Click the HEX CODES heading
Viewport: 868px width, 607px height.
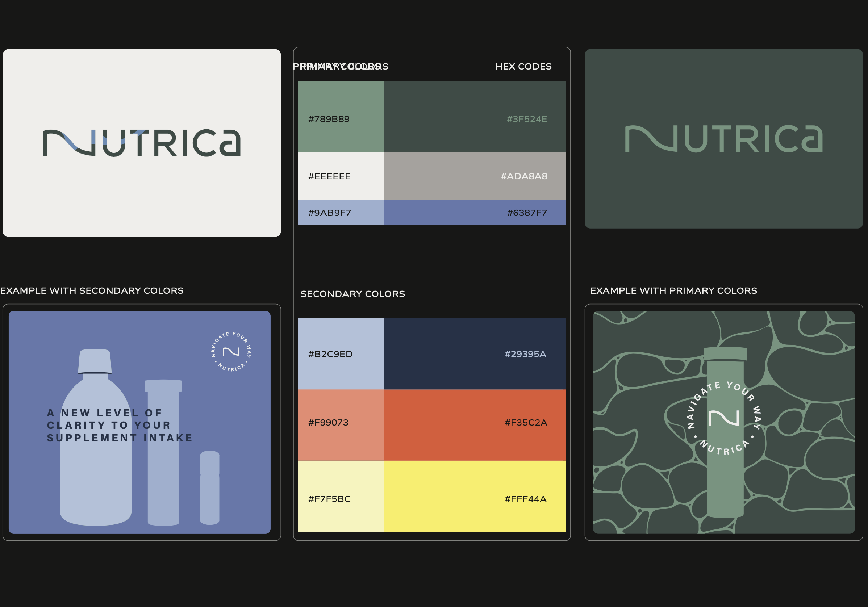click(x=523, y=67)
